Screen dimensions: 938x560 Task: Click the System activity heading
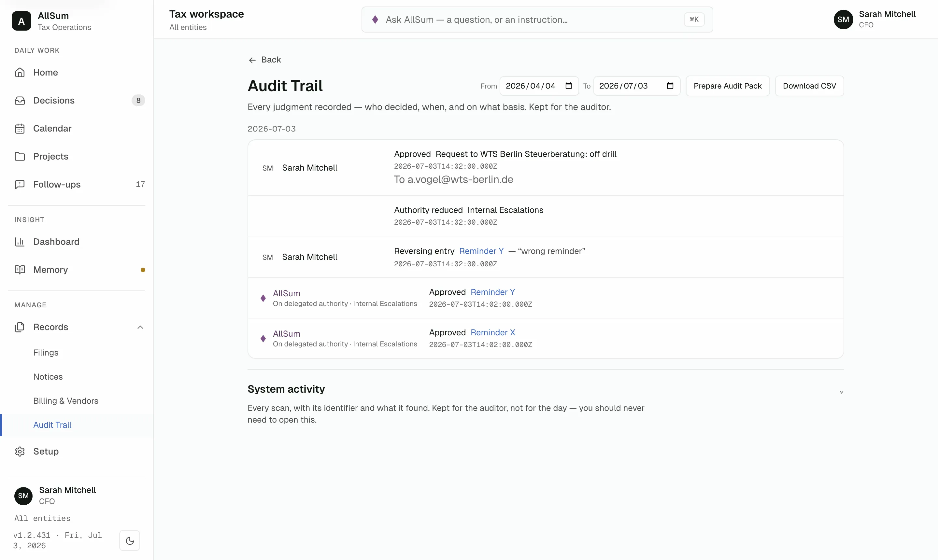pyautogui.click(x=286, y=389)
